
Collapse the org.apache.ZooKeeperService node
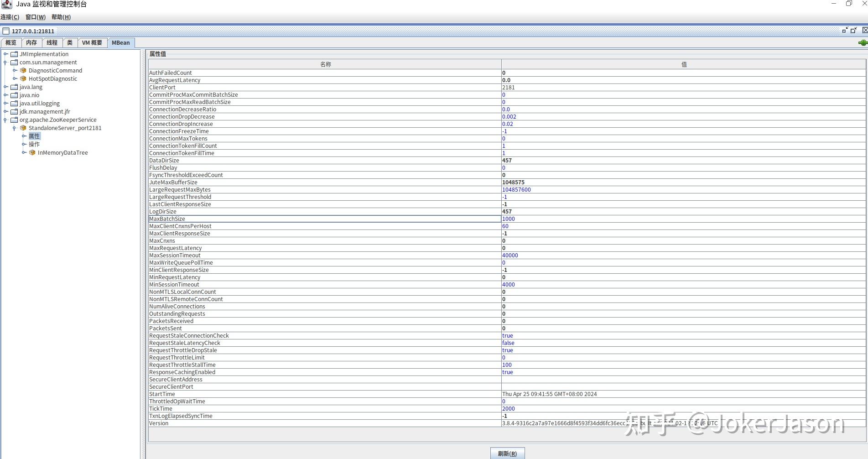5,120
